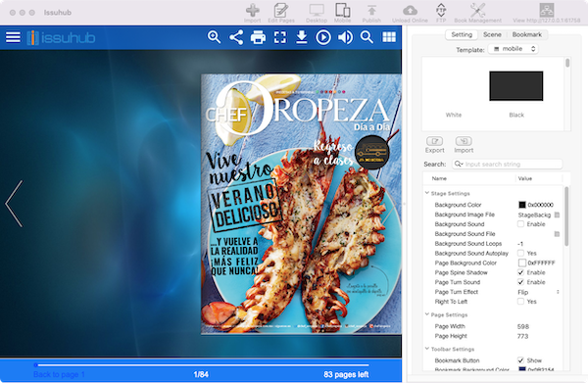This screenshot has width=588, height=383.
Task: Open the thumbnails grid icon
Action: coord(389,37)
